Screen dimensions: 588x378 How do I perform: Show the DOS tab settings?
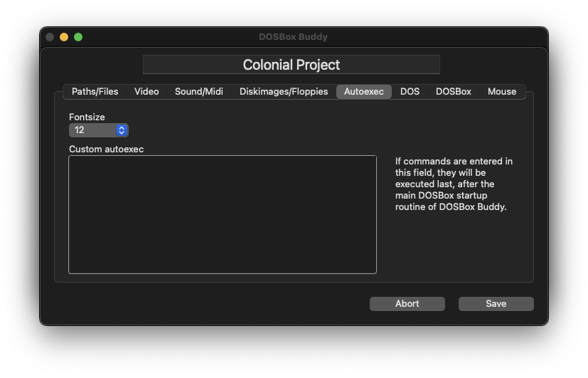pos(410,92)
